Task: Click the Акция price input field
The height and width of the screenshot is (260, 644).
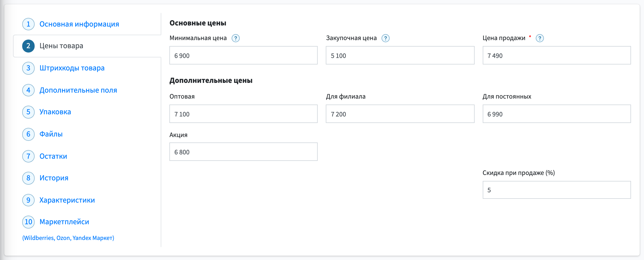Action: click(244, 152)
